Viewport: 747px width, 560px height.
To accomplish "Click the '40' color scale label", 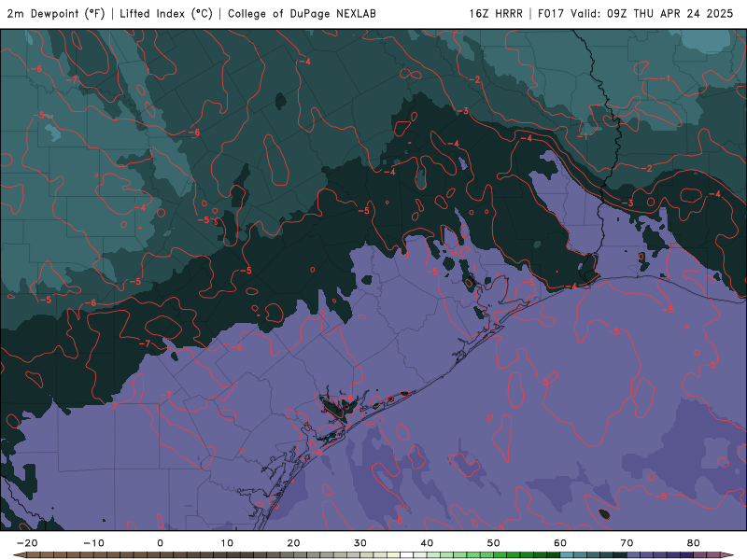I will tap(427, 543).
